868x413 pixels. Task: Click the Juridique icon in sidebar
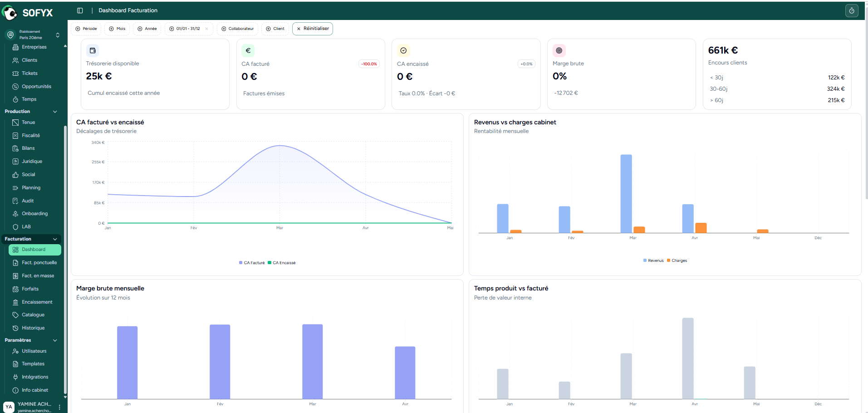pyautogui.click(x=15, y=162)
